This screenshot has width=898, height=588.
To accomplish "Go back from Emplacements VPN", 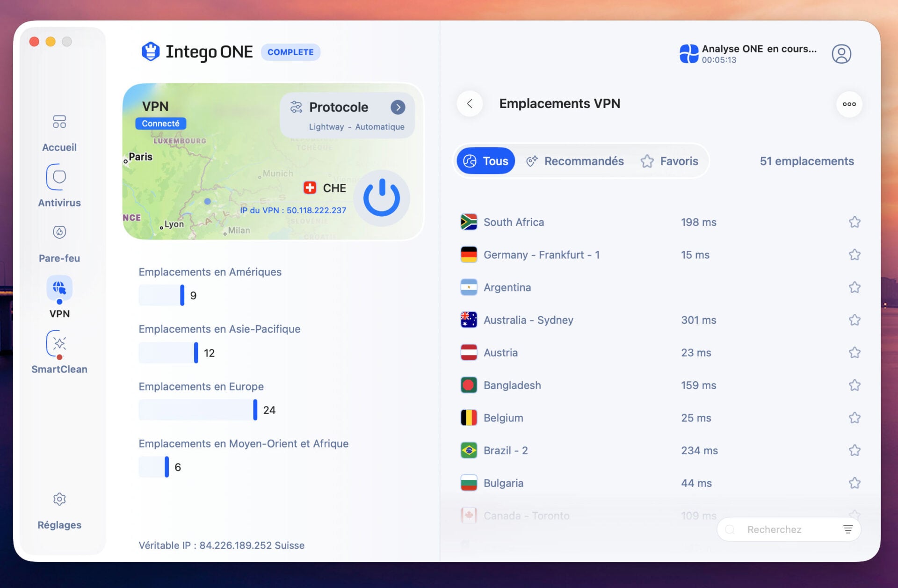I will pyautogui.click(x=470, y=103).
